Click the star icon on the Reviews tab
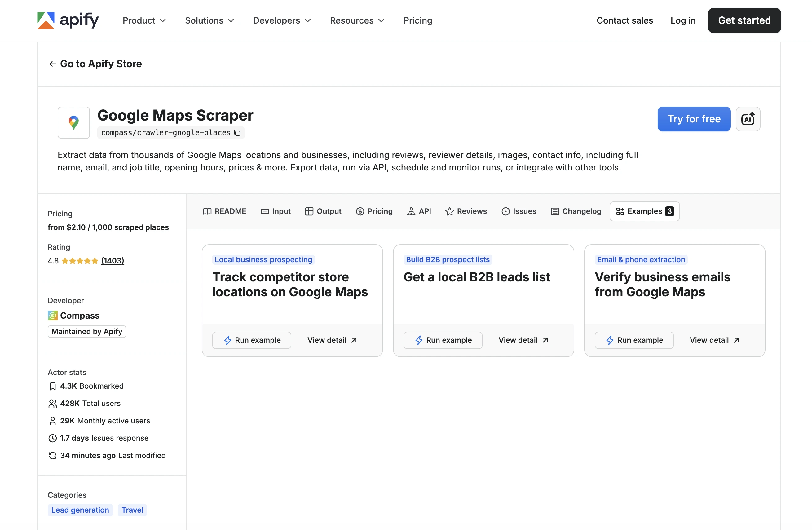Image resolution: width=812 pixels, height=530 pixels. click(449, 212)
